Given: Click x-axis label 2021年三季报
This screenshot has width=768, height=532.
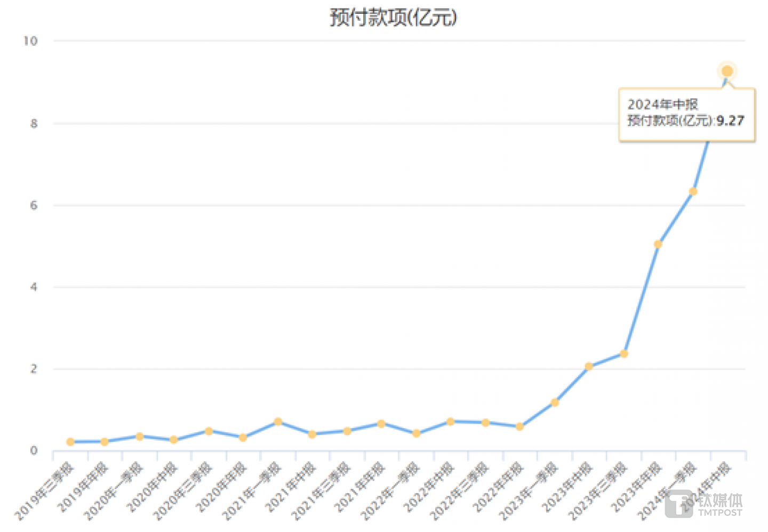Looking at the screenshot, I should click(321, 491).
